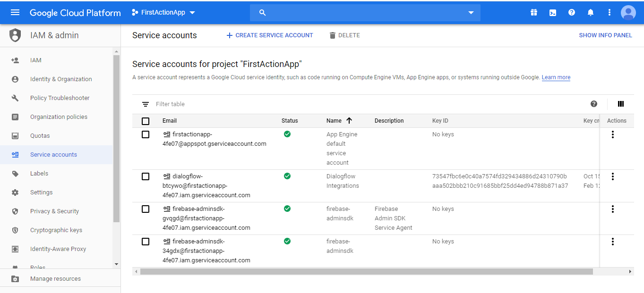Image resolution: width=644 pixels, height=293 pixels.
Task: Follow the Learn more link
Action: pyautogui.click(x=556, y=77)
